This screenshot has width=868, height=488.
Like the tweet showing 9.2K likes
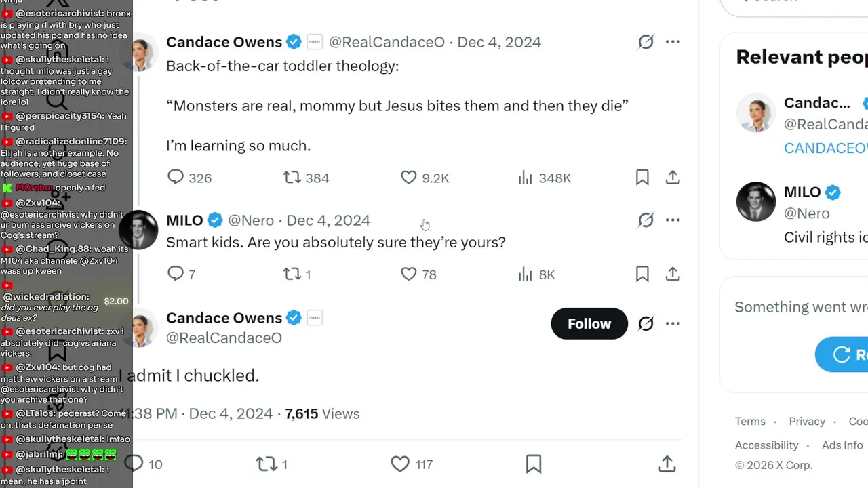(x=425, y=178)
